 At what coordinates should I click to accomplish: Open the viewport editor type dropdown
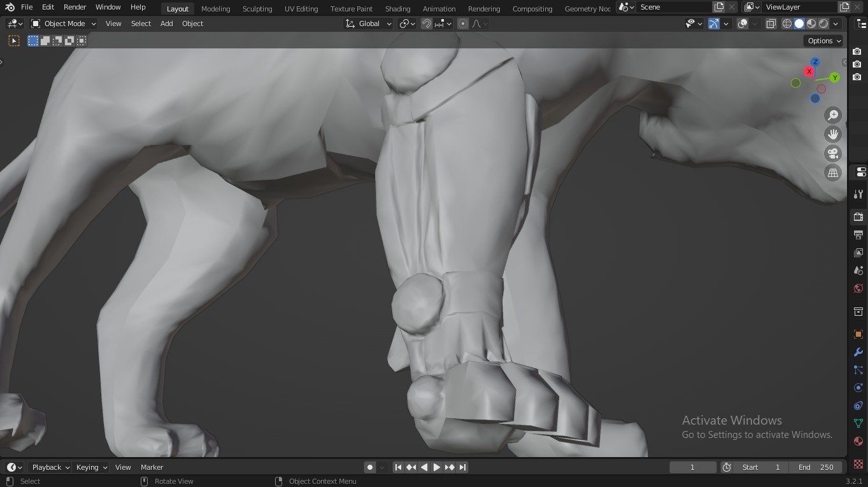(15, 24)
